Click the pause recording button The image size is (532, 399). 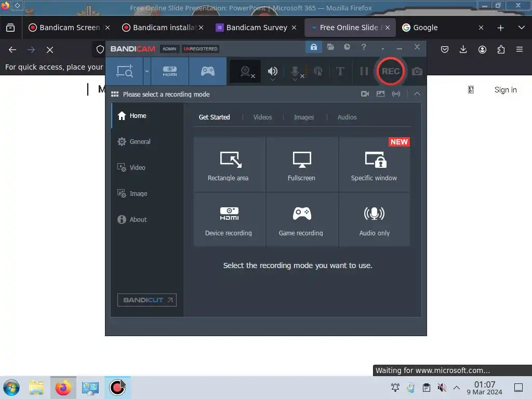364,71
